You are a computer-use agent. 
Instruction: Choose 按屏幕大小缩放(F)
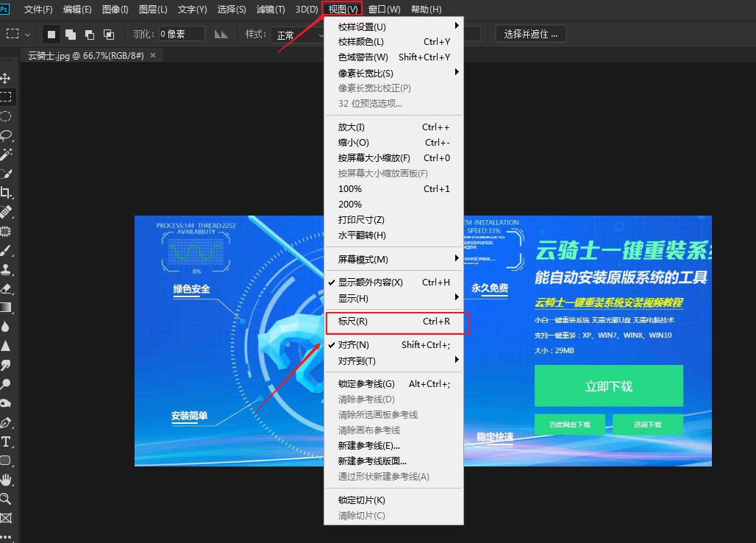(x=394, y=158)
